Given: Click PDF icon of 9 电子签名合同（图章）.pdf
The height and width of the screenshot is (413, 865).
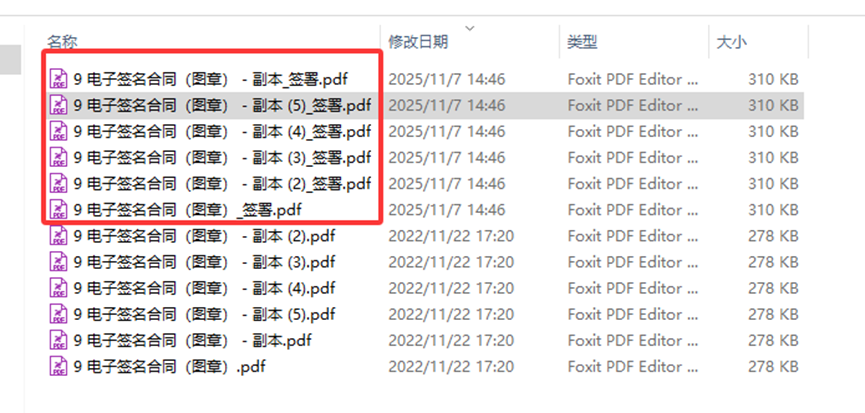Looking at the screenshot, I should [59, 366].
